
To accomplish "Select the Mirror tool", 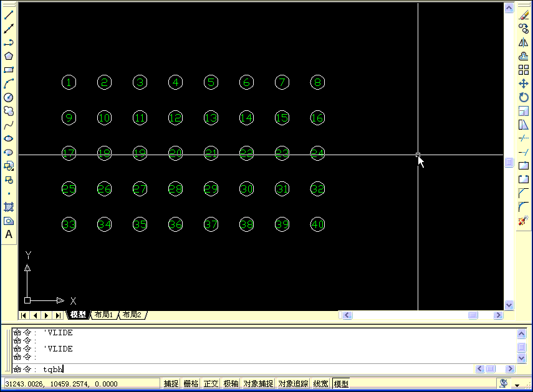I will (x=524, y=42).
